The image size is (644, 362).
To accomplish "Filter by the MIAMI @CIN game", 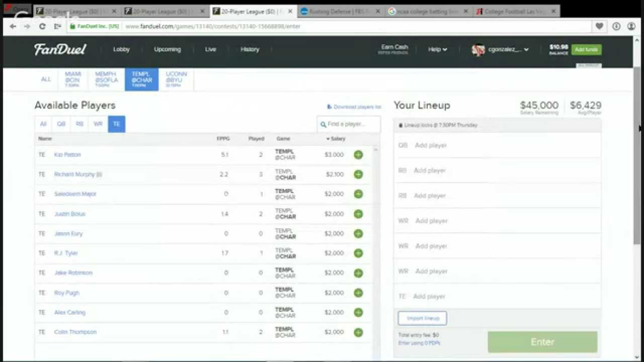I will [72, 79].
